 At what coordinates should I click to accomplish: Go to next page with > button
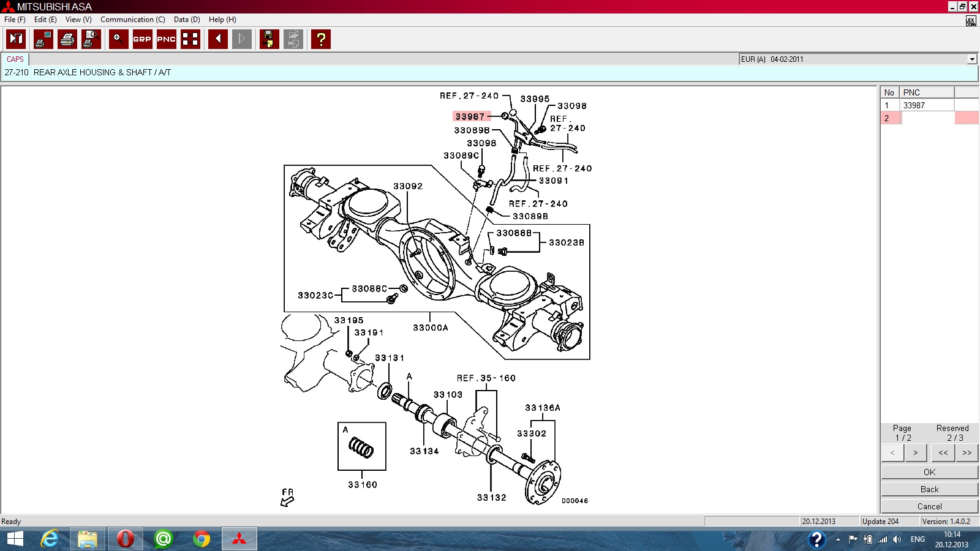point(916,453)
